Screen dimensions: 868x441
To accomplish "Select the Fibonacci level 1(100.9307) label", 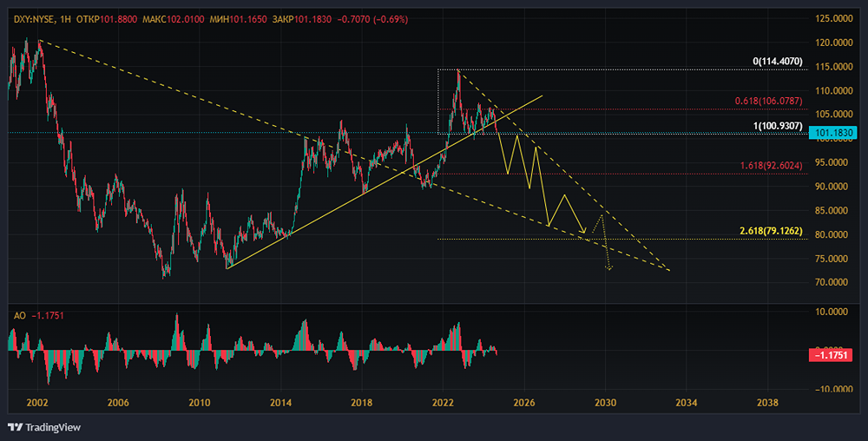I will pyautogui.click(x=777, y=126).
